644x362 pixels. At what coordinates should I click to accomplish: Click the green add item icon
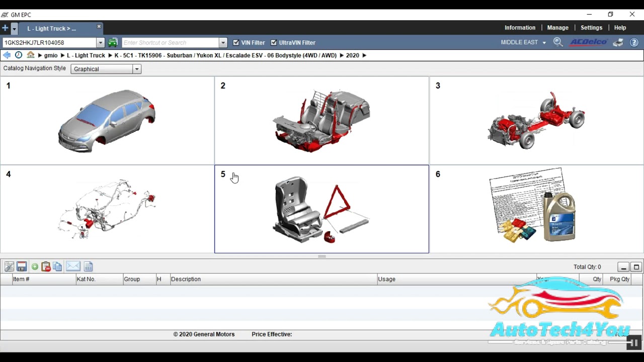35,267
